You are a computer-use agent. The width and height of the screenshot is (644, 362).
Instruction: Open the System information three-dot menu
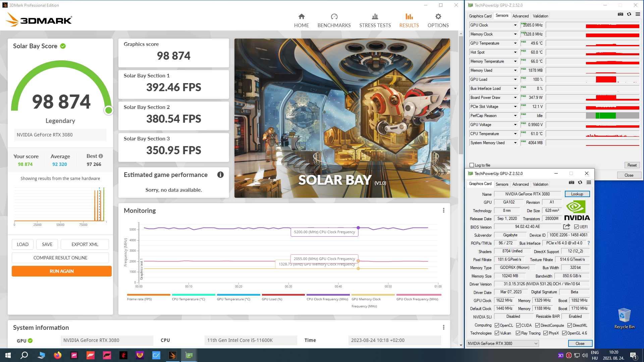443,327
